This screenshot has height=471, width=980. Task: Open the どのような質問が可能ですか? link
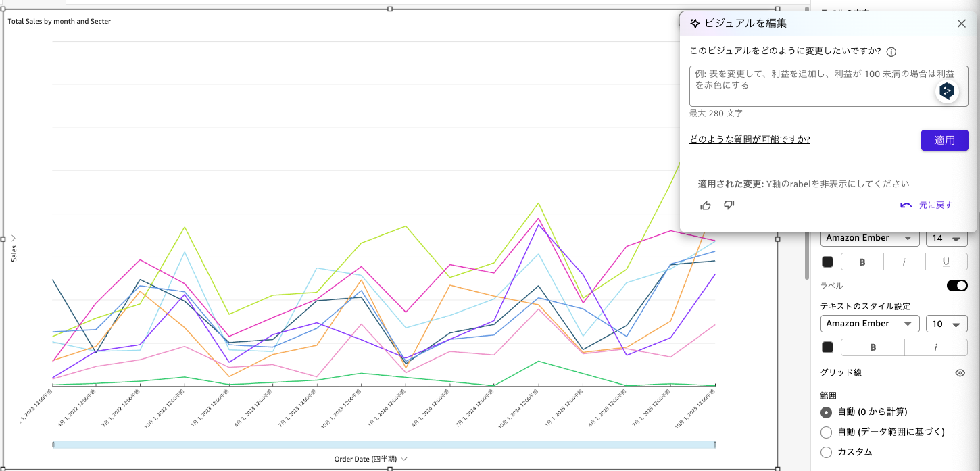pos(750,139)
